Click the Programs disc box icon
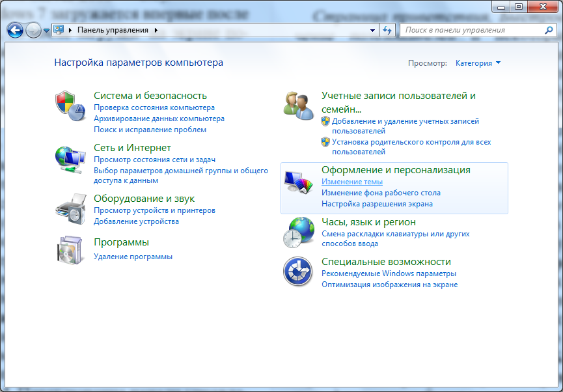 pos(70,250)
